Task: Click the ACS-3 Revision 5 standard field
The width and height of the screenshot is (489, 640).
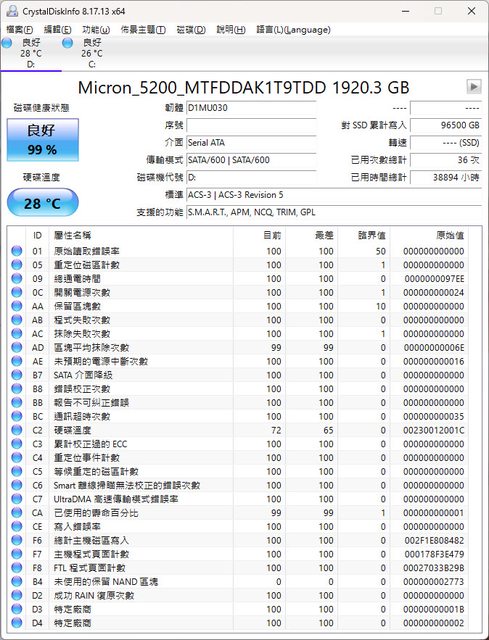Action: click(x=334, y=195)
